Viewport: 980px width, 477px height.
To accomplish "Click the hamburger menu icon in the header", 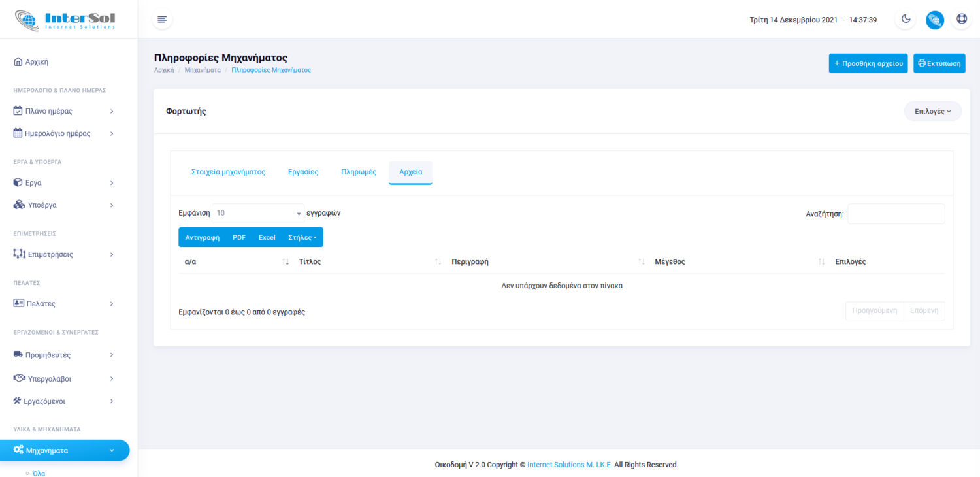I will click(x=162, y=20).
